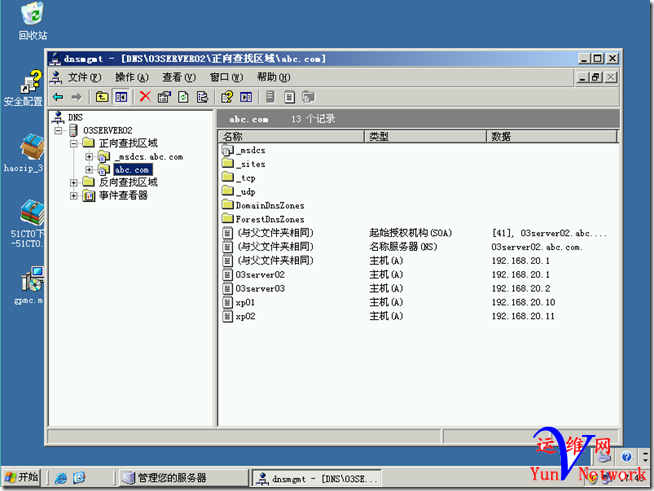Viewport: 654px width, 491px height.
Task: Click the blue help icon in tray
Action: coord(626,457)
